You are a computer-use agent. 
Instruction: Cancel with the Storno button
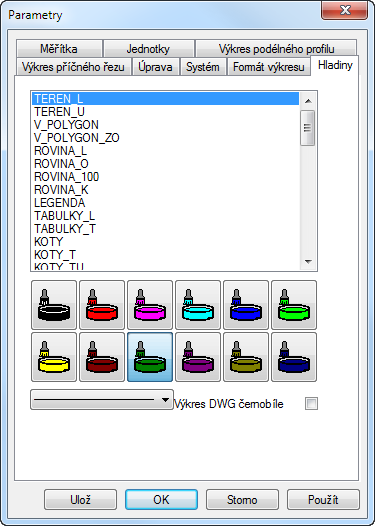tap(242, 499)
